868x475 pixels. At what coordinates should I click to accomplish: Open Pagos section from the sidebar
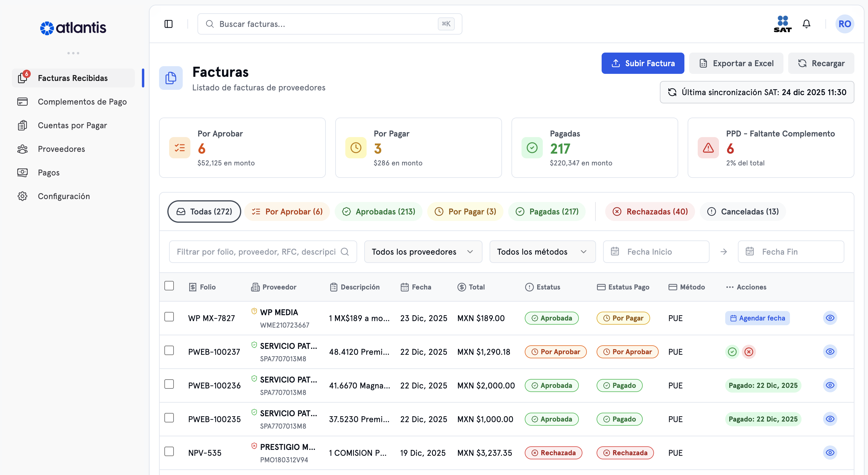coord(48,172)
